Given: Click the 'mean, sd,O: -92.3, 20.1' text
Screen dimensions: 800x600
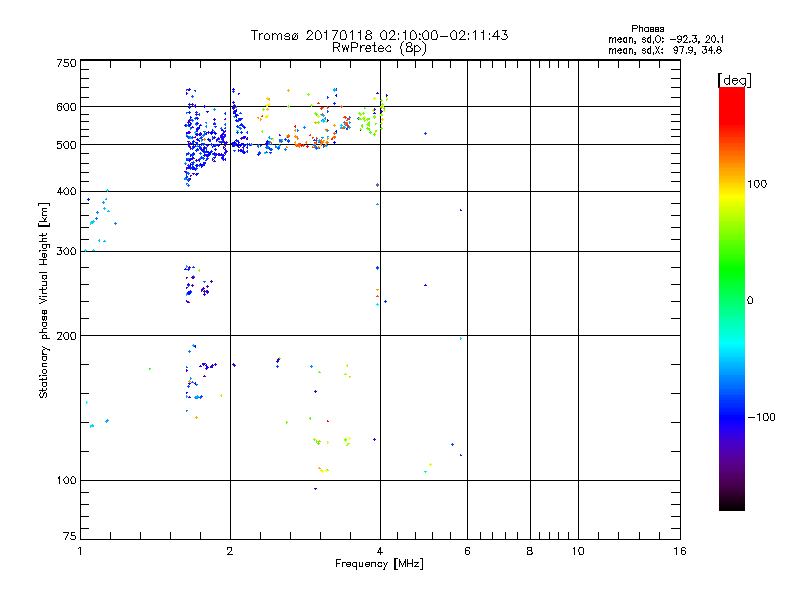Looking at the screenshot, I should [x=666, y=40].
